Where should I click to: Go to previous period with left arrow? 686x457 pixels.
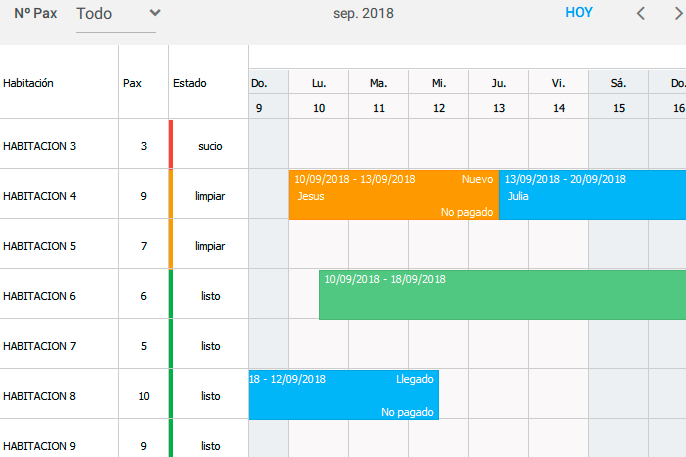coord(641,14)
